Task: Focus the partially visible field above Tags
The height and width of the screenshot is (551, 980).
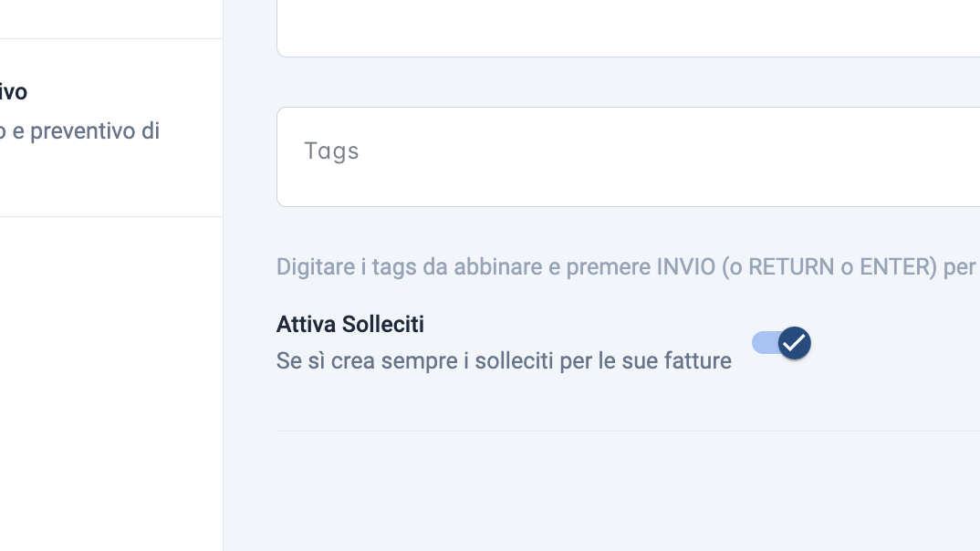Action: pos(628,28)
